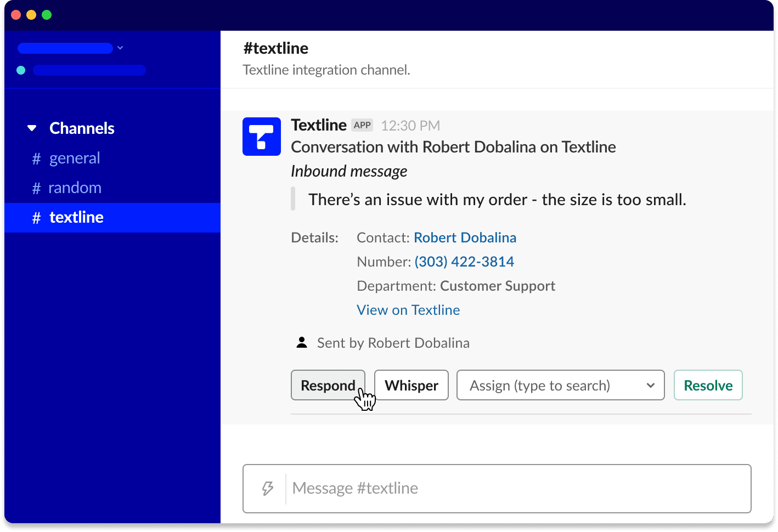
Task: Click the Channels section header
Action: click(82, 128)
